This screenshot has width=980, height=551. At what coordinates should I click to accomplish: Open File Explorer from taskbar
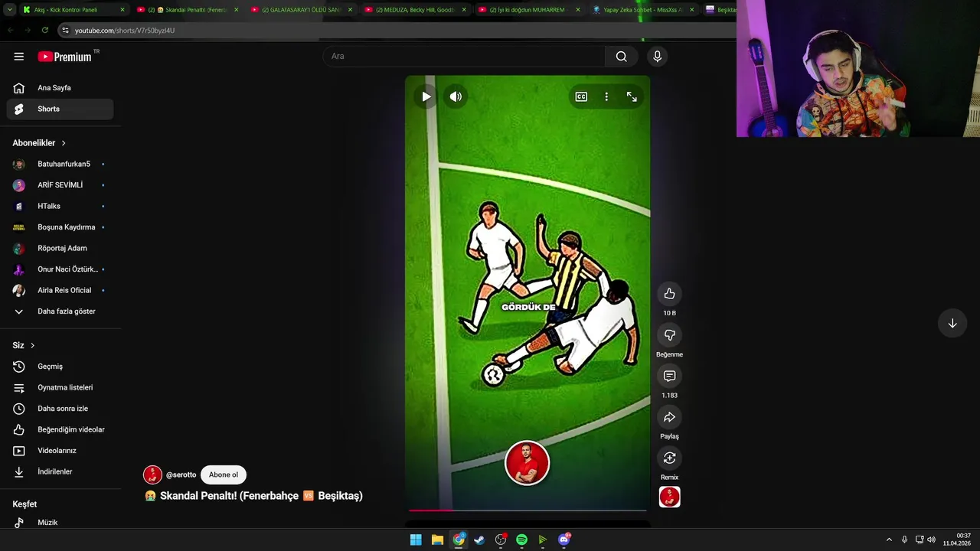437,540
